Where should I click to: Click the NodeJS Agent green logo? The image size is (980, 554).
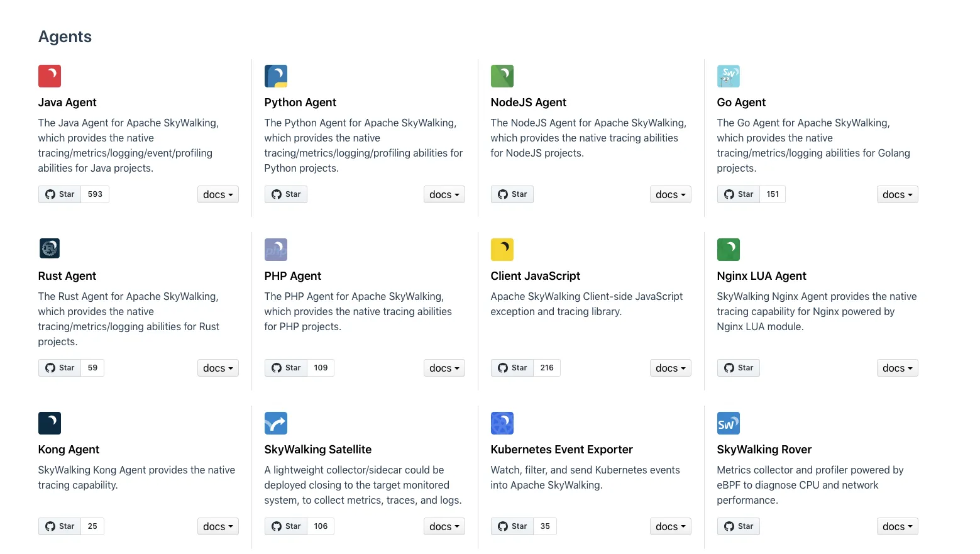[x=502, y=76]
